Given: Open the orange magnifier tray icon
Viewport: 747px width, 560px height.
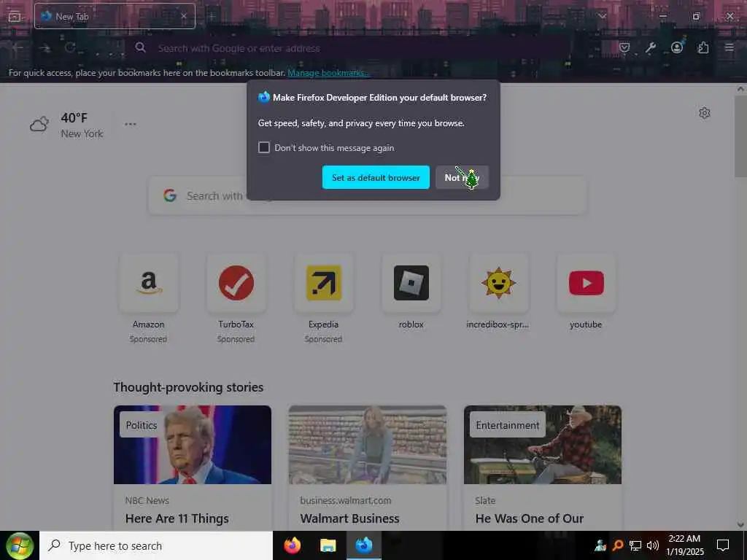Looking at the screenshot, I should 618,545.
